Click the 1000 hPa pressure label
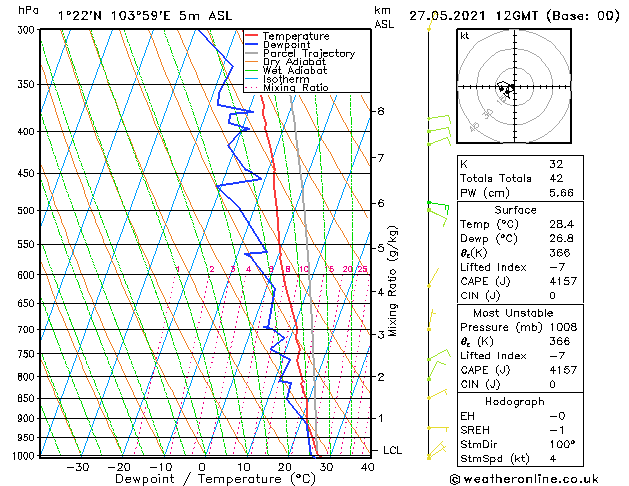 (x=25, y=456)
